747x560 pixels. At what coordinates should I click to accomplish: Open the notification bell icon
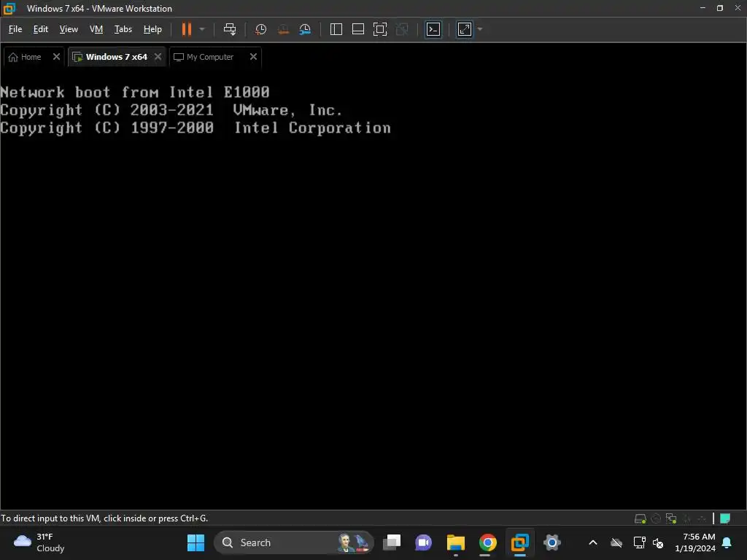[x=727, y=542]
